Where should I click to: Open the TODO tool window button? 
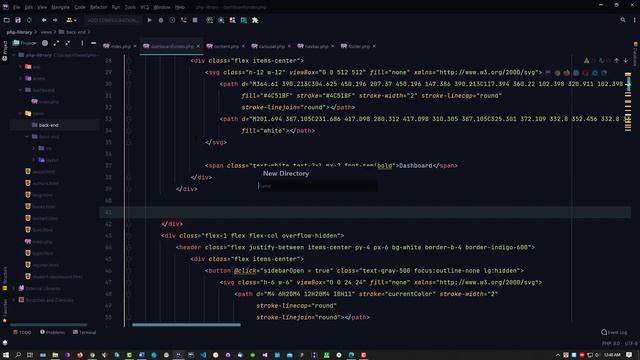click(x=22, y=332)
